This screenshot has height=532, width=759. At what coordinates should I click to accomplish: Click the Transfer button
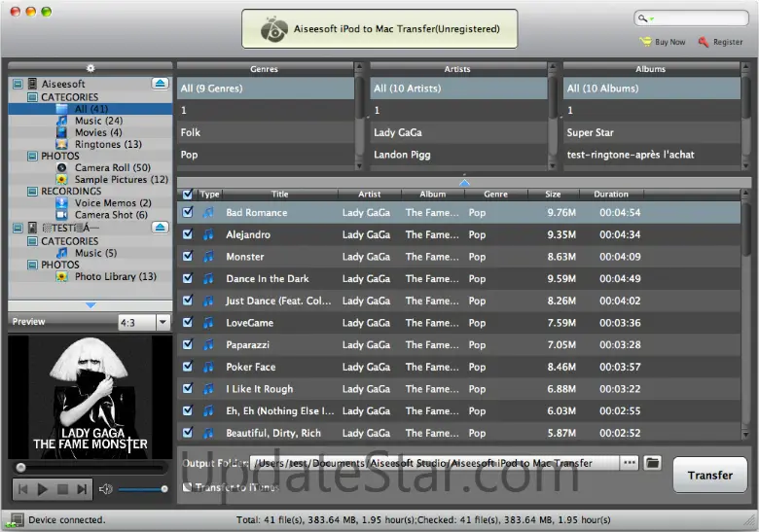tap(710, 475)
